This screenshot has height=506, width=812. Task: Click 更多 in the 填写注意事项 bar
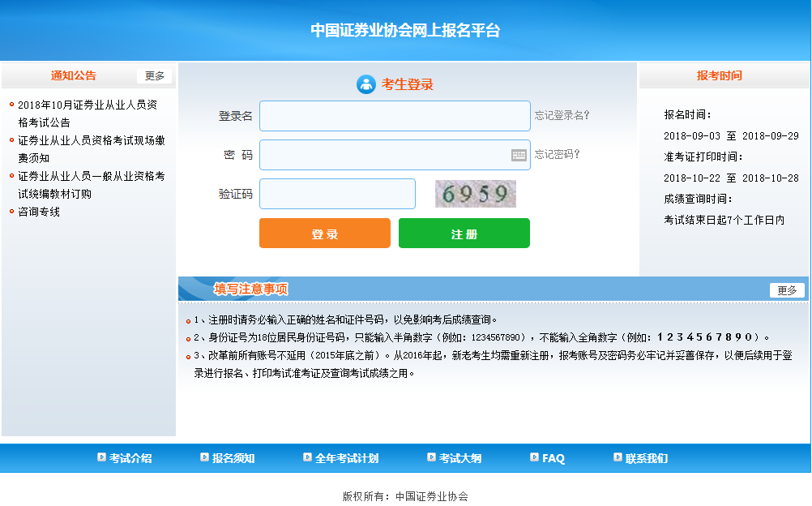click(x=786, y=289)
